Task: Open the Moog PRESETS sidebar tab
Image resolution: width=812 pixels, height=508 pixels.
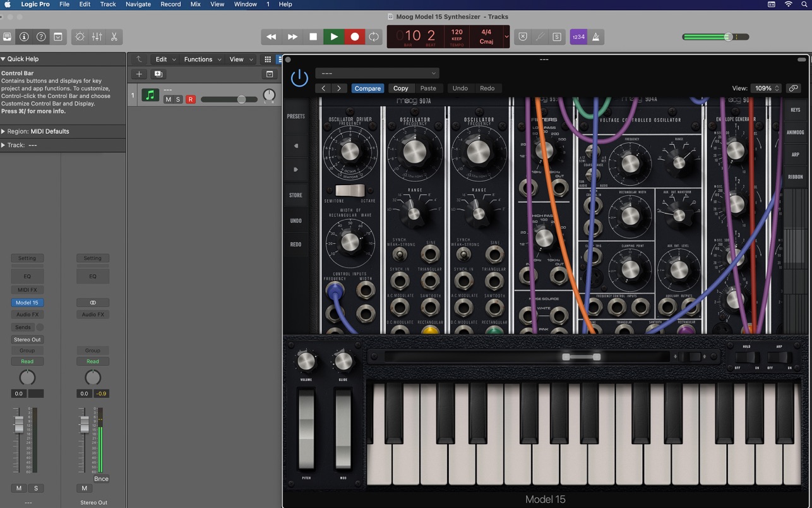Action: pos(296,116)
